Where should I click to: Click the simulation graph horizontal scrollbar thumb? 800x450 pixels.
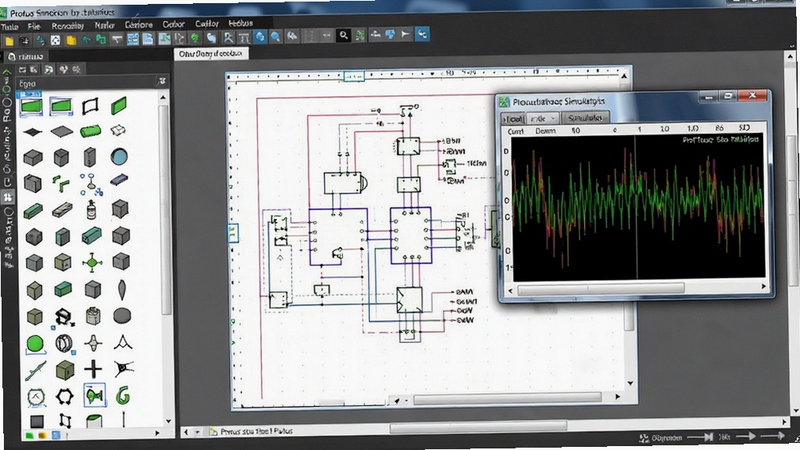tap(601, 289)
